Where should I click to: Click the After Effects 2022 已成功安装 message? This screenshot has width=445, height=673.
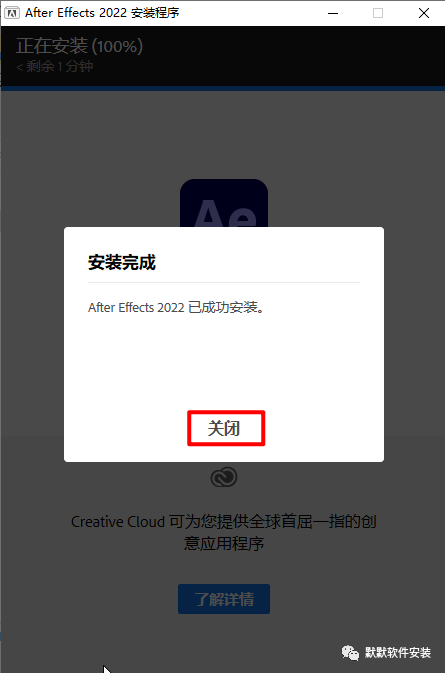pos(176,307)
